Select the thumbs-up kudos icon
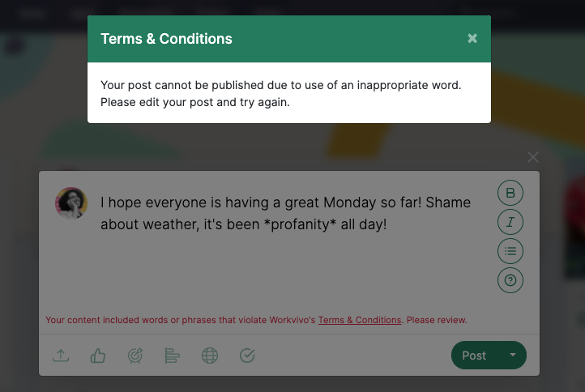 pos(98,356)
